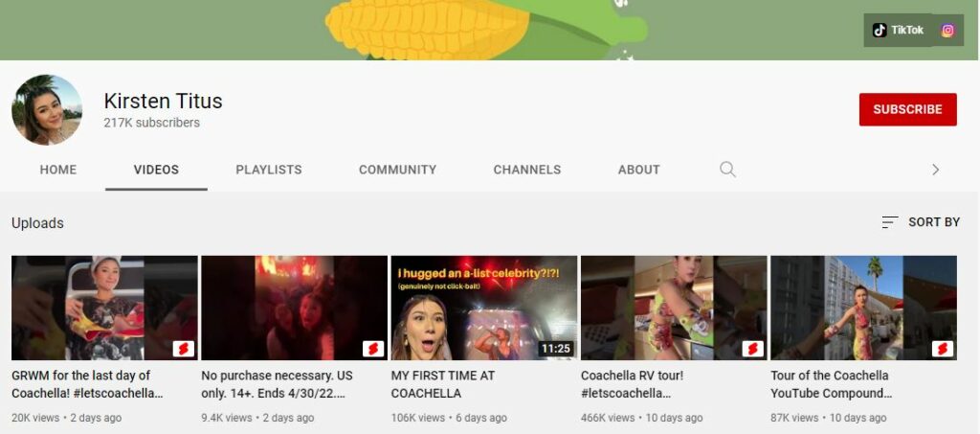Click the 466K views 10 days ago text
980x434 pixels.
[641, 418]
